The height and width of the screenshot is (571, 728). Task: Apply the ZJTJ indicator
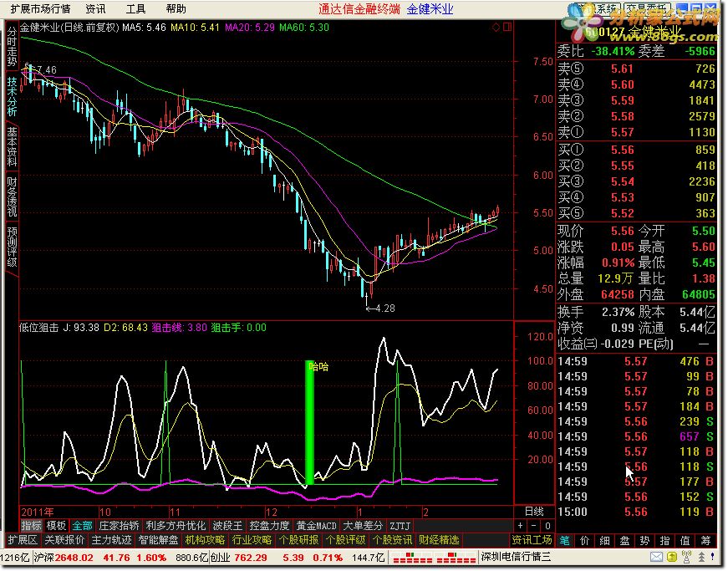pos(400,526)
